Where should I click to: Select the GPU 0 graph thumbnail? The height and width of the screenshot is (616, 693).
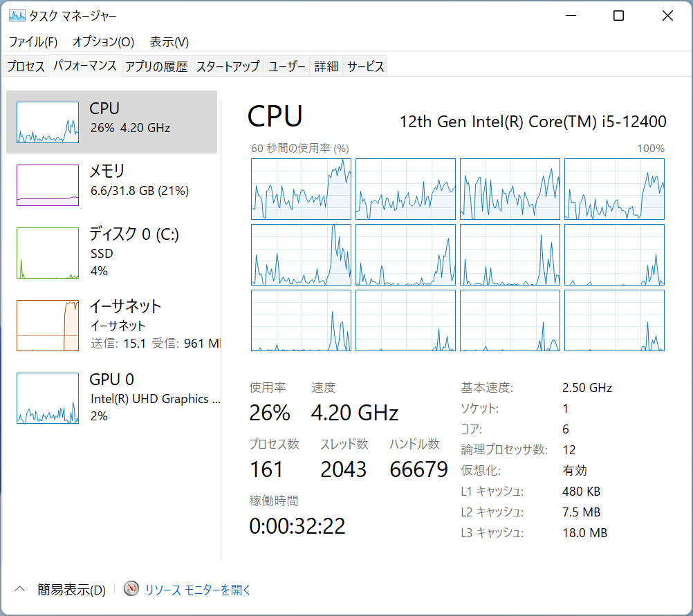pyautogui.click(x=47, y=398)
